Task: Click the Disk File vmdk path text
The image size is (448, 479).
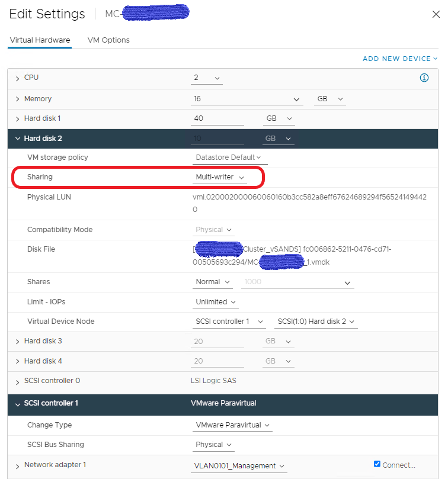Action: coord(292,256)
